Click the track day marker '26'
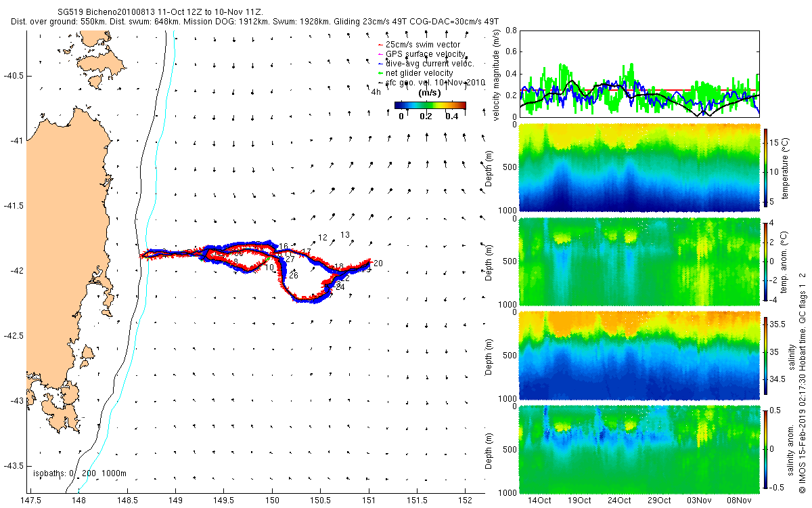This screenshot has width=812, height=508. click(293, 276)
